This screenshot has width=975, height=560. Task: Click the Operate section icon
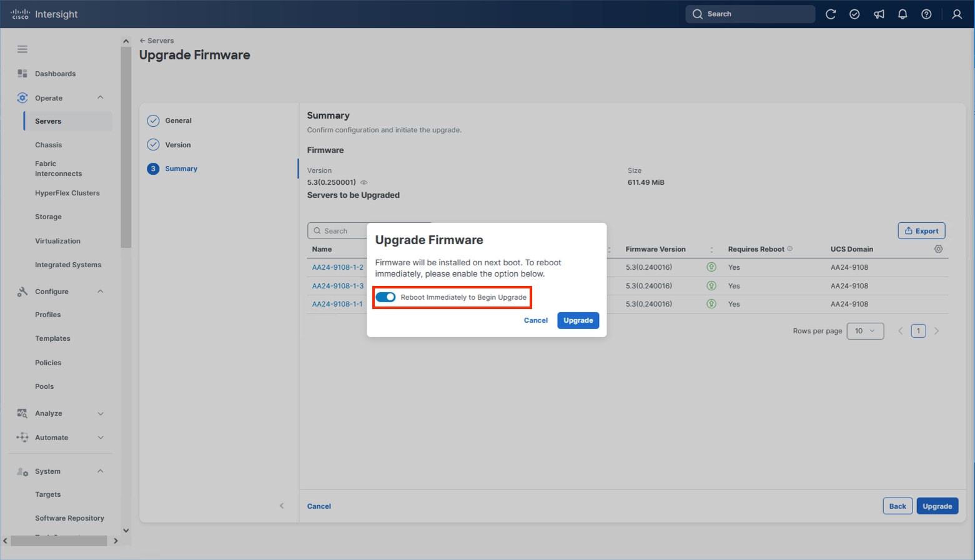pos(22,98)
